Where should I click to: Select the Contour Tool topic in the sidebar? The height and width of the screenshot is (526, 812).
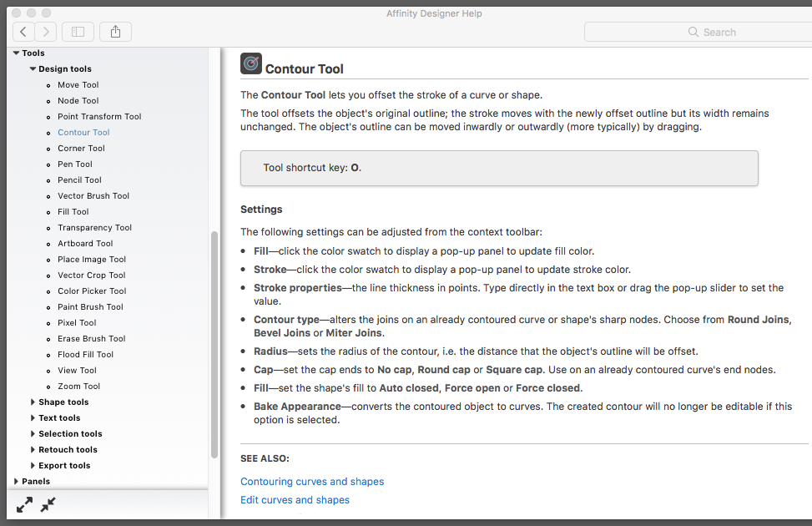pos(84,132)
